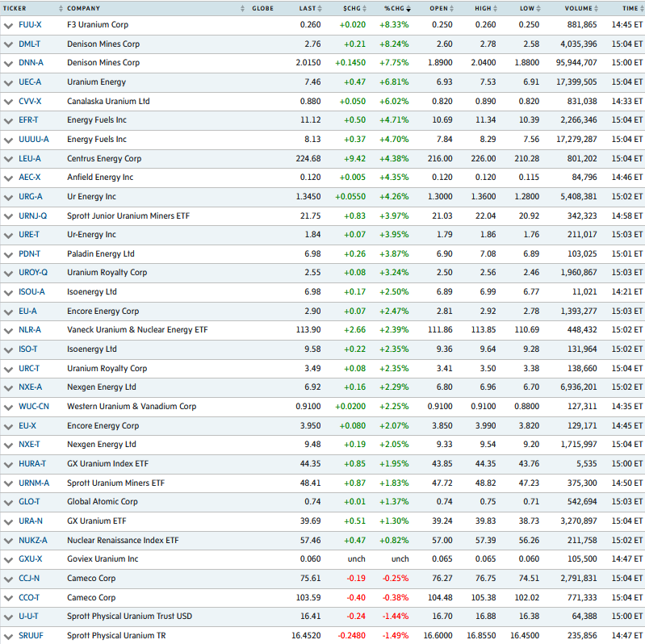Select company name Goviex Uranium Inc
645x644 pixels.
point(103,559)
